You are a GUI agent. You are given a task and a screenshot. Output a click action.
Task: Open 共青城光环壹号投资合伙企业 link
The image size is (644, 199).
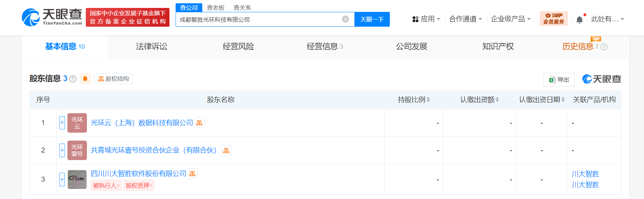(154, 150)
